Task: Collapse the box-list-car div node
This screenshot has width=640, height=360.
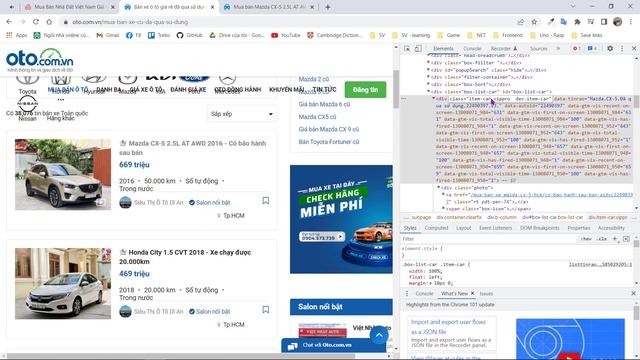Action: (428, 91)
